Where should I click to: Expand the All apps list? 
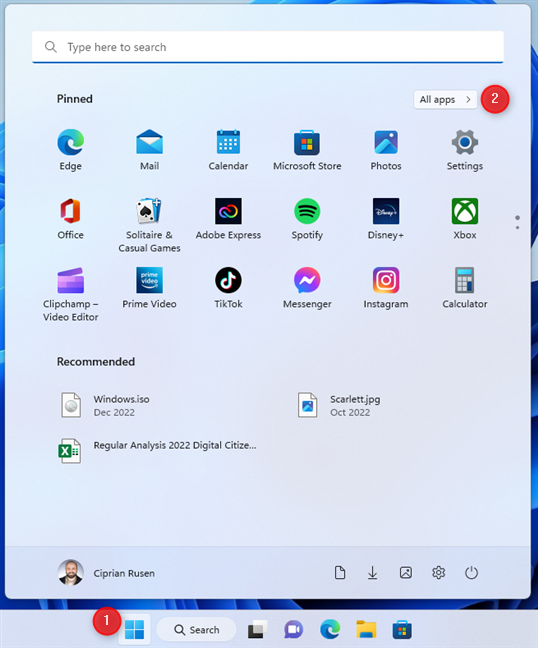445,100
